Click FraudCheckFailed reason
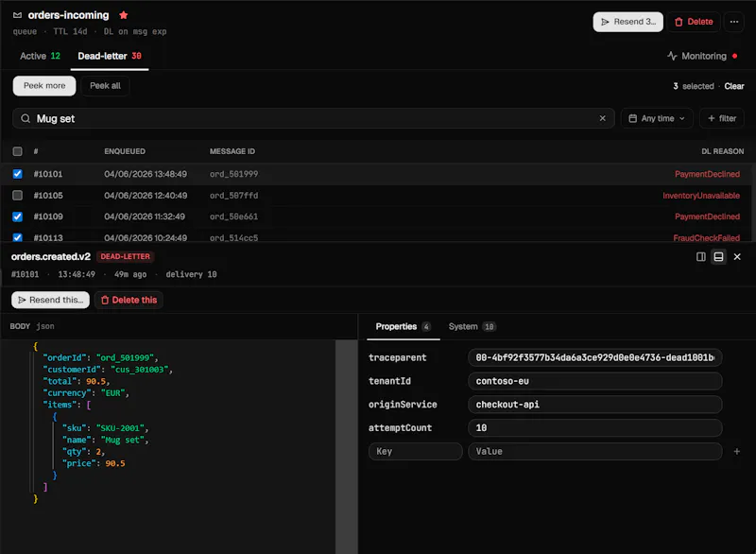756x554 pixels. coord(706,237)
